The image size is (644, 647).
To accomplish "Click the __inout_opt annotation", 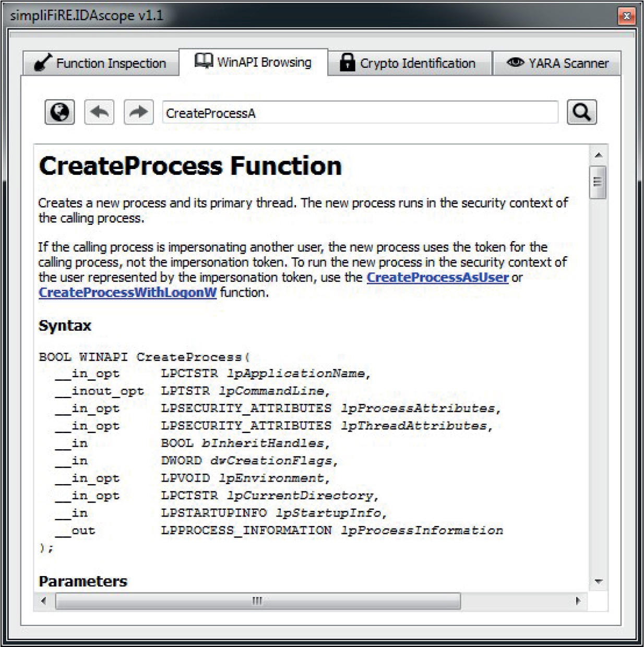I will (99, 391).
